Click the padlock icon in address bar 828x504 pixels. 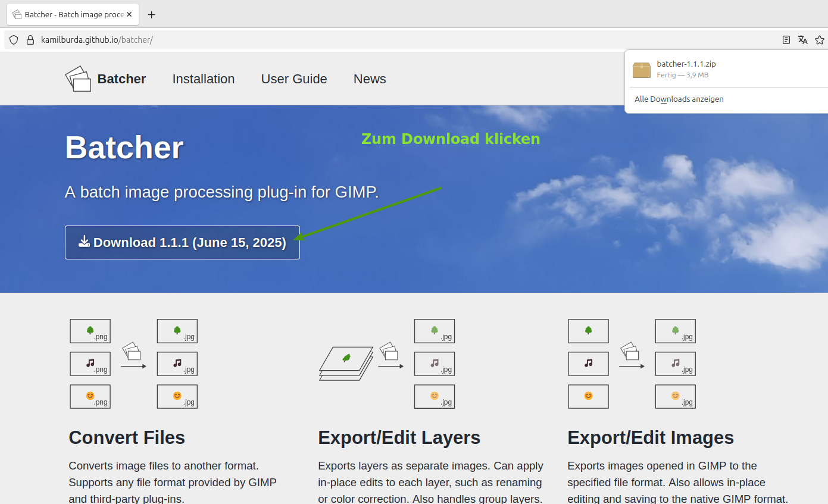click(30, 40)
